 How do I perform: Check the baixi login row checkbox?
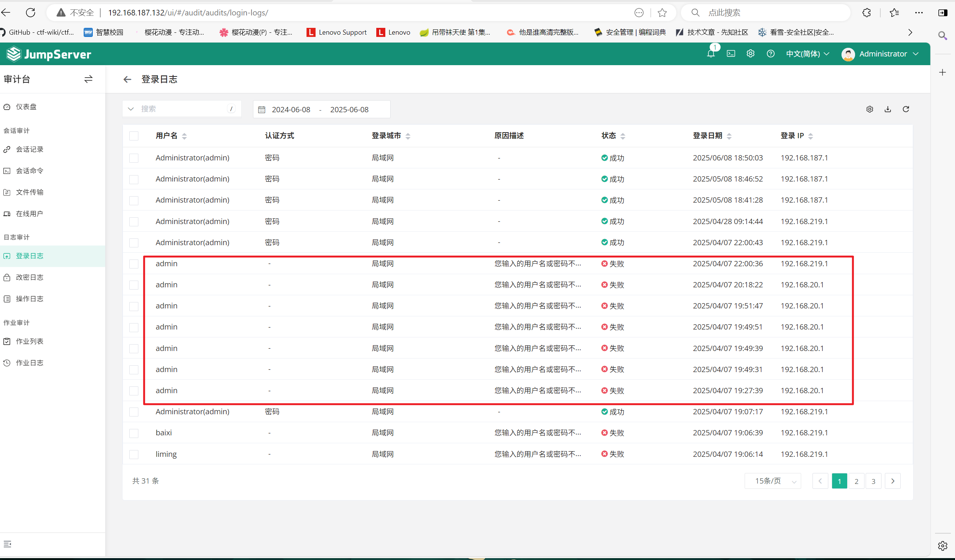tap(134, 433)
